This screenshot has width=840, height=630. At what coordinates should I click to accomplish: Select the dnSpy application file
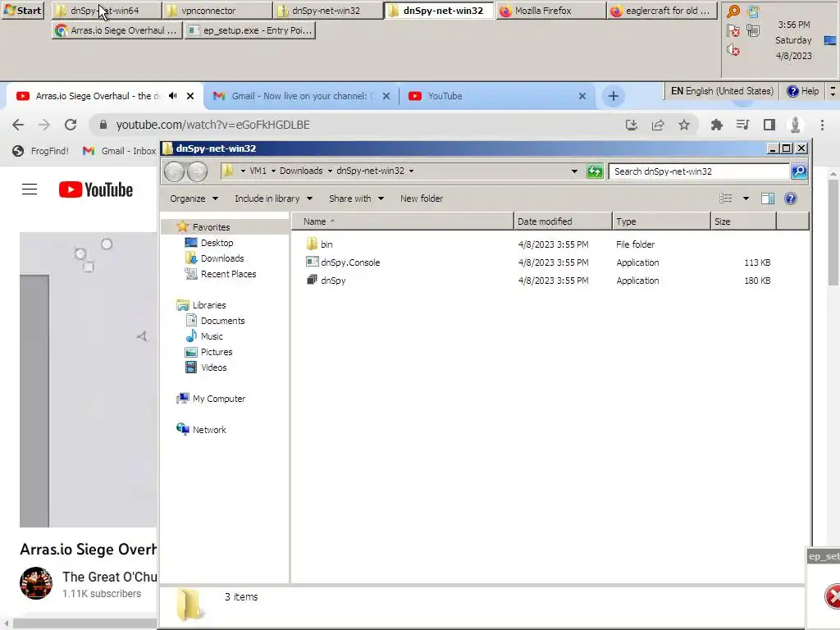pos(326,281)
